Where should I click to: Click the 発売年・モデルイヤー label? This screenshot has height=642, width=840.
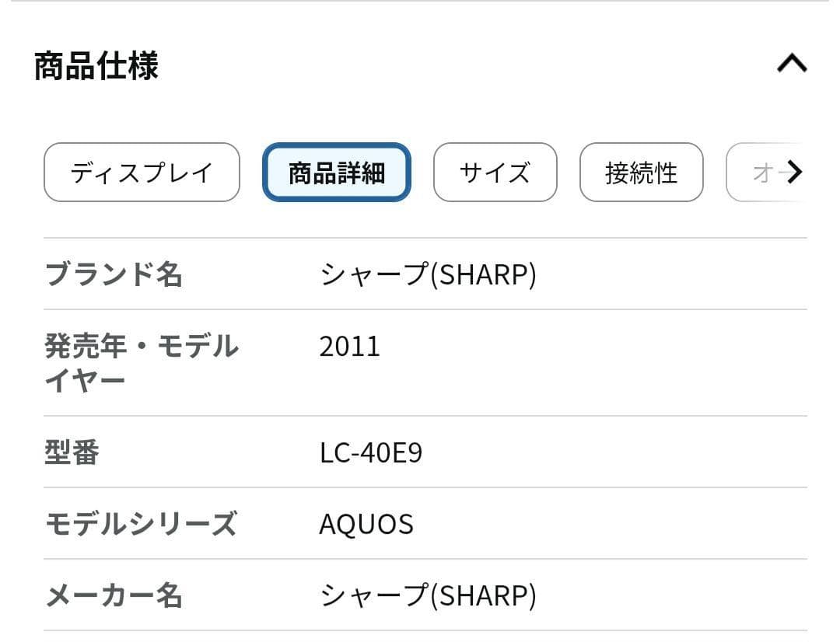(142, 362)
